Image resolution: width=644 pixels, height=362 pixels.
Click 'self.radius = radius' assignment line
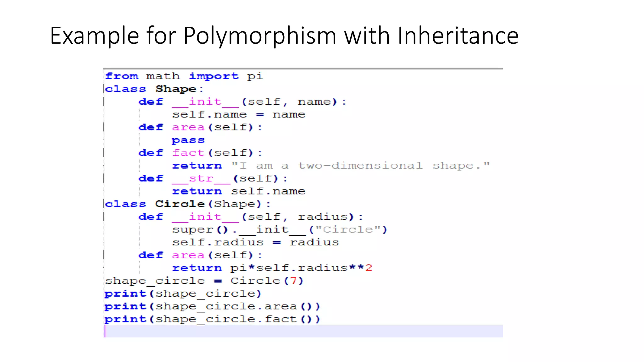[255, 242]
